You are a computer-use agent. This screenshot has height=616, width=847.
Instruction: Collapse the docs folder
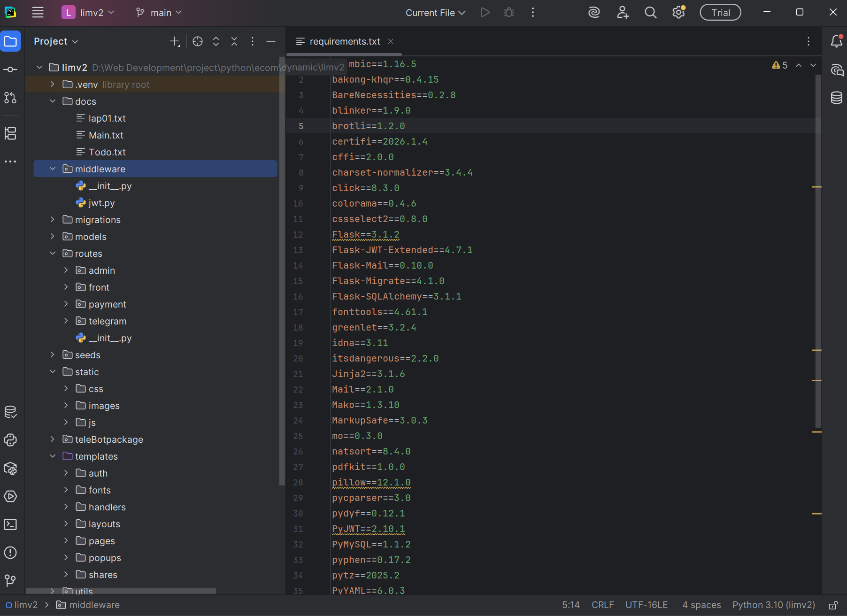[53, 101]
